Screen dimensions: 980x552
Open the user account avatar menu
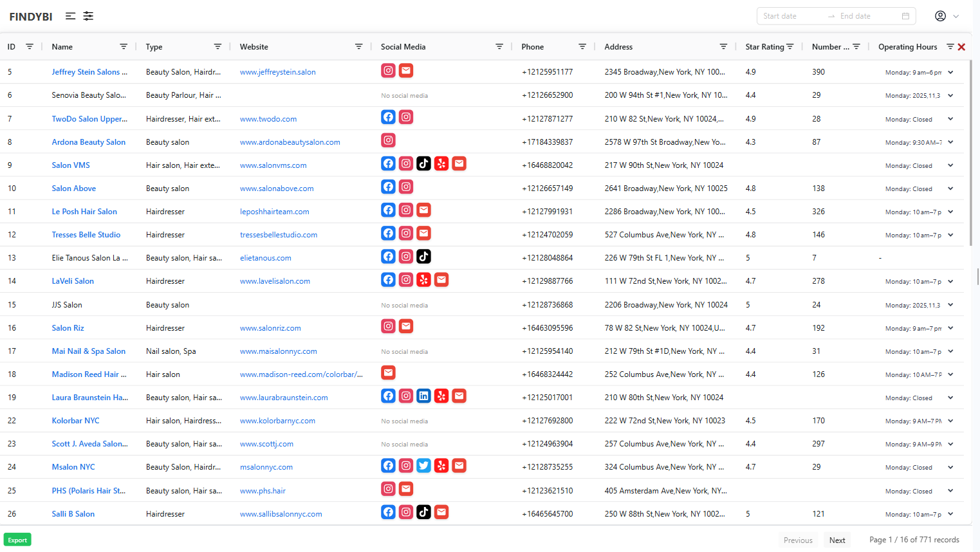click(x=940, y=16)
